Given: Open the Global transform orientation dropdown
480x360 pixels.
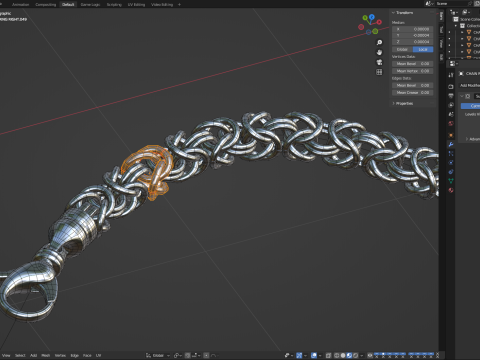Looking at the screenshot, I should [x=158, y=355].
